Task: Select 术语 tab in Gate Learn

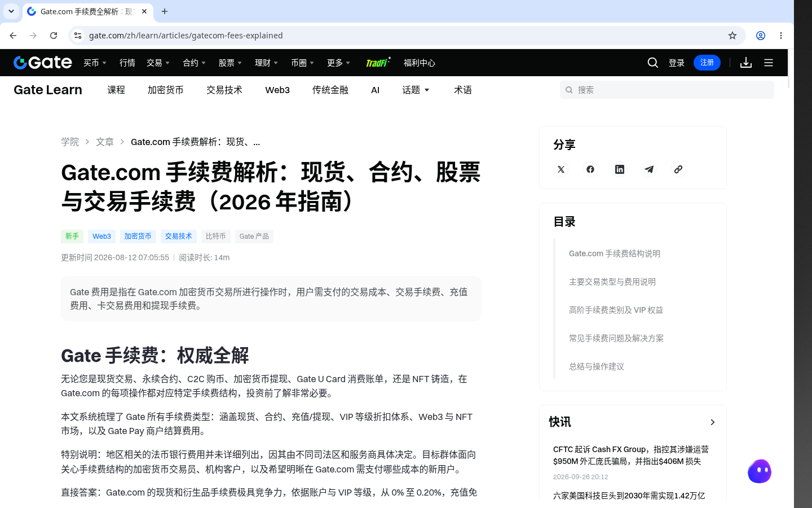Action: [x=463, y=90]
